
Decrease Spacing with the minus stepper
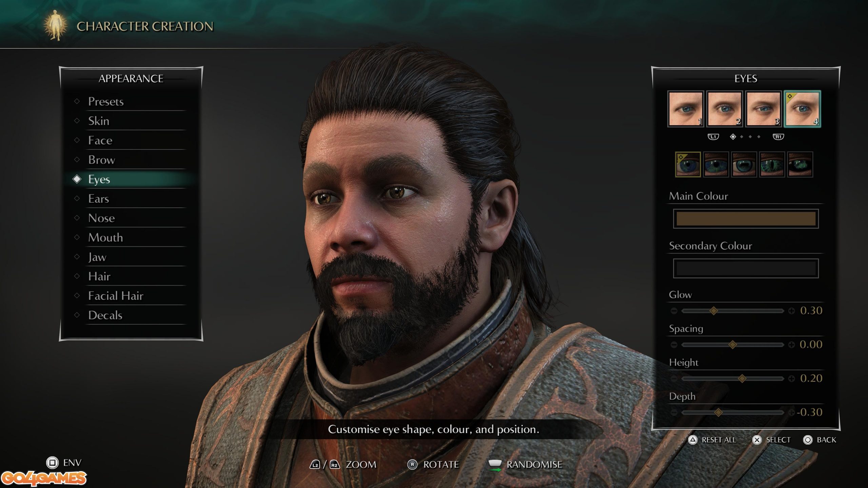point(674,345)
